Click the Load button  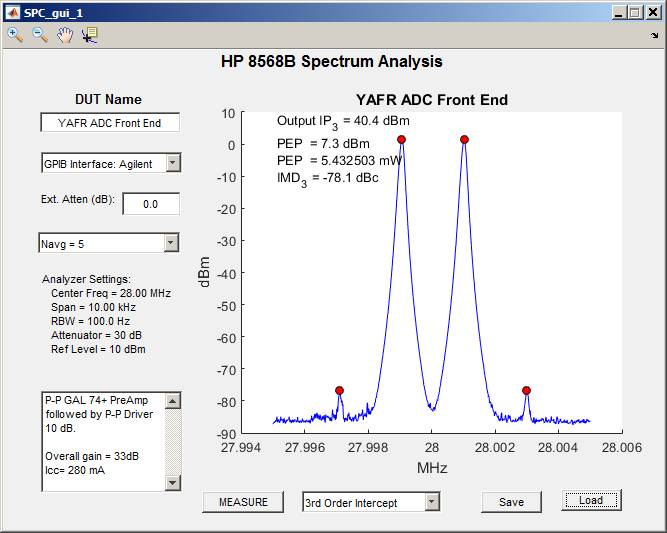coord(591,500)
